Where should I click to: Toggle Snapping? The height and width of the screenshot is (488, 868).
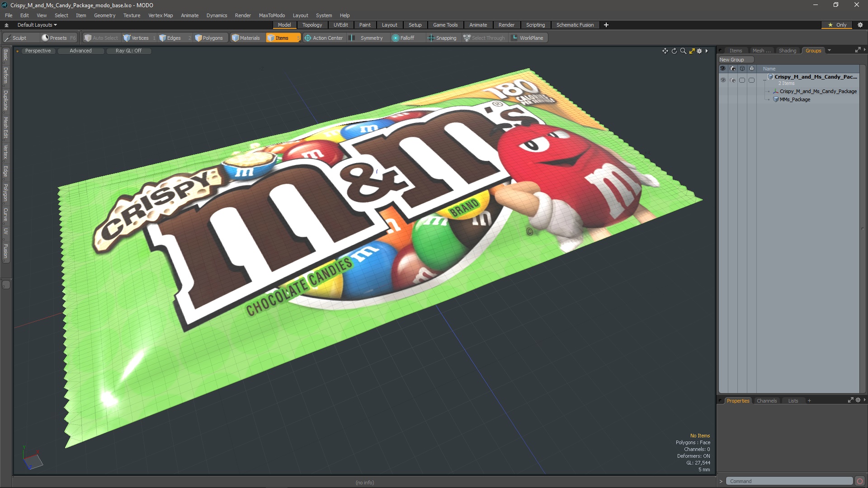point(442,38)
